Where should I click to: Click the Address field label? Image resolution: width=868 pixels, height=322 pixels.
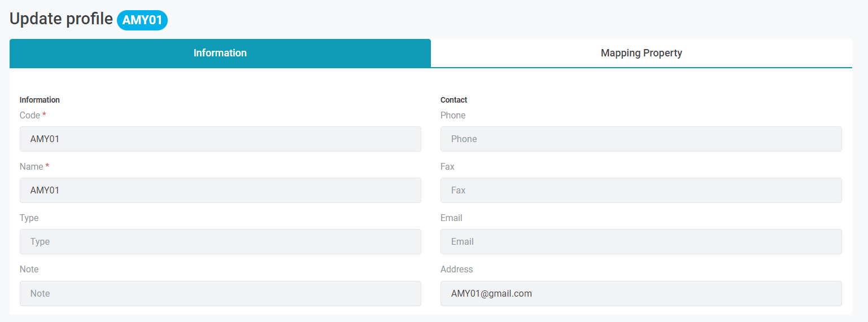(x=456, y=269)
